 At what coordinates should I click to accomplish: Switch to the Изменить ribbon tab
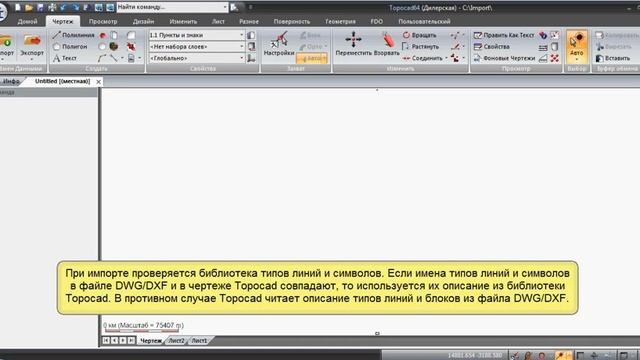(x=183, y=21)
